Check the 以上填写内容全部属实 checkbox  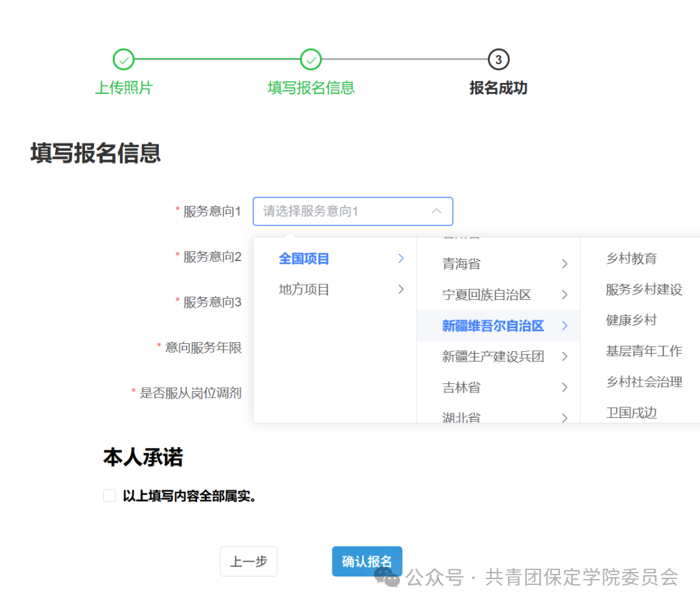click(110, 496)
